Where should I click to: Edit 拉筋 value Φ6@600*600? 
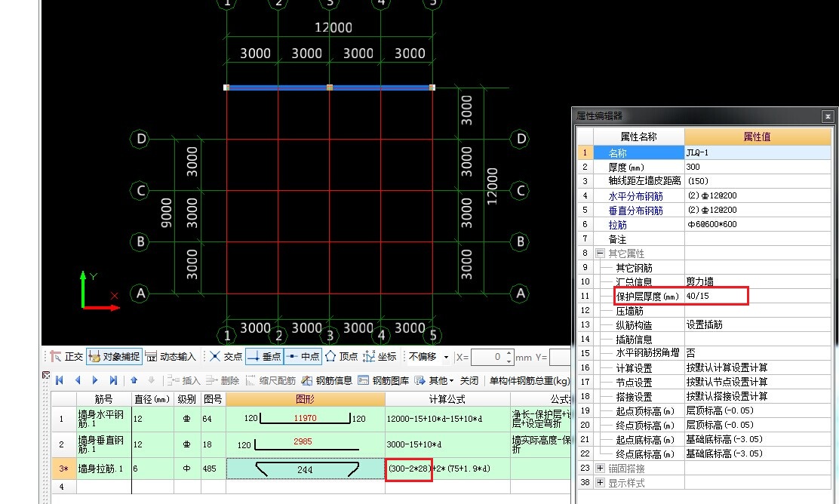point(758,224)
